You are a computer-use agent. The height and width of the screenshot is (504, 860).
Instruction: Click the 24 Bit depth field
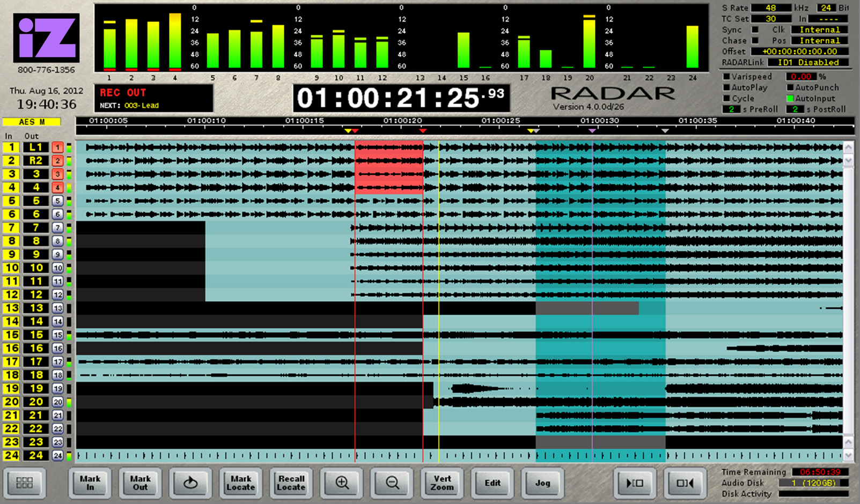pyautogui.click(x=826, y=8)
